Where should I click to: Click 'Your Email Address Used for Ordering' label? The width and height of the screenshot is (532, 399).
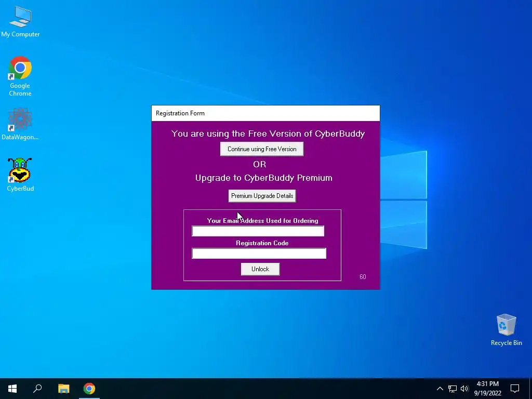click(x=262, y=220)
